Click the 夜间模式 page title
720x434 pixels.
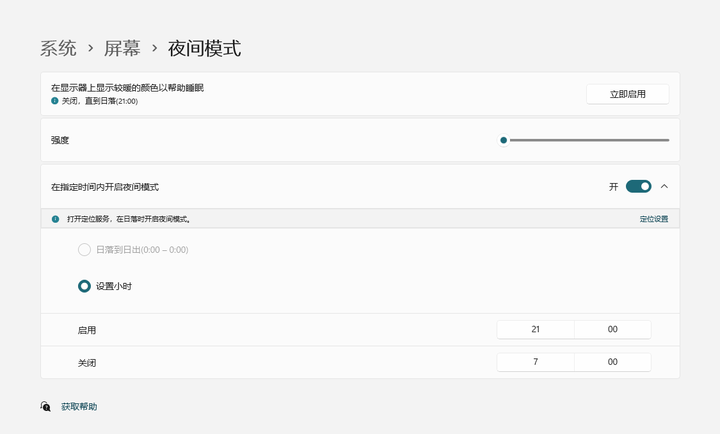(x=204, y=48)
